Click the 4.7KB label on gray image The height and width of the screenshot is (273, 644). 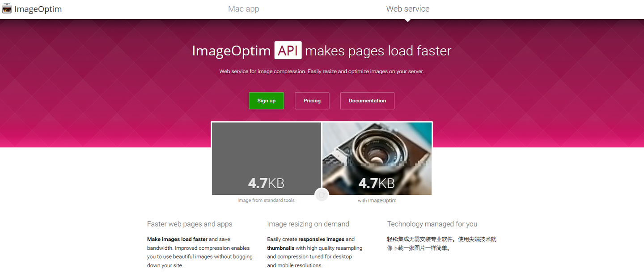[266, 183]
